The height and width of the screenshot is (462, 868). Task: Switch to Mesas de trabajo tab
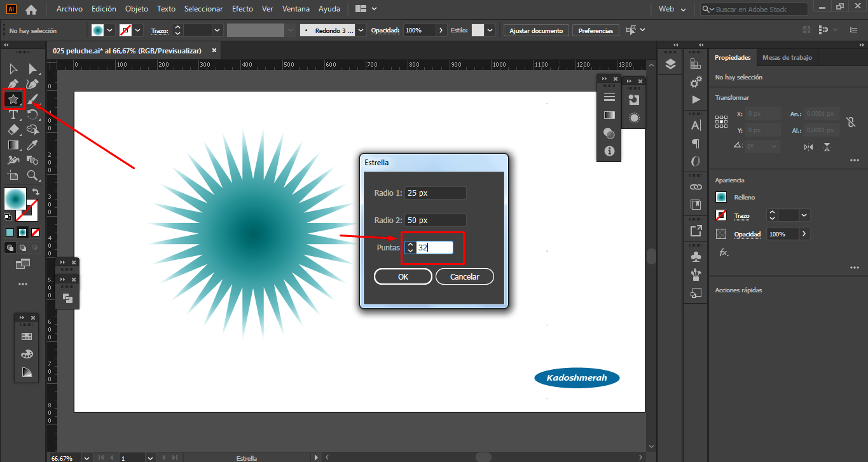point(787,57)
